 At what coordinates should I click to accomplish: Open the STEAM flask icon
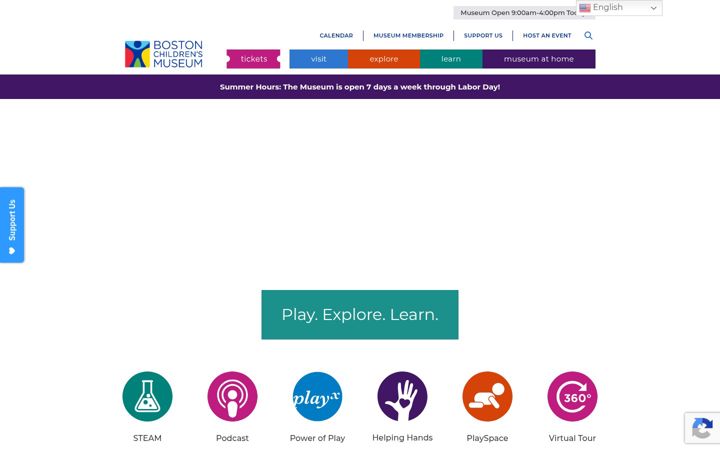tap(147, 396)
